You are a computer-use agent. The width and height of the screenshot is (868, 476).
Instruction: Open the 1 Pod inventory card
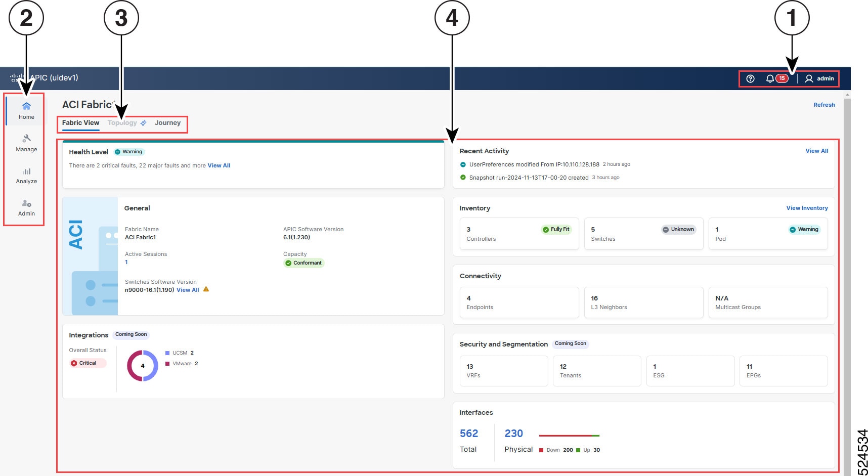(x=768, y=234)
